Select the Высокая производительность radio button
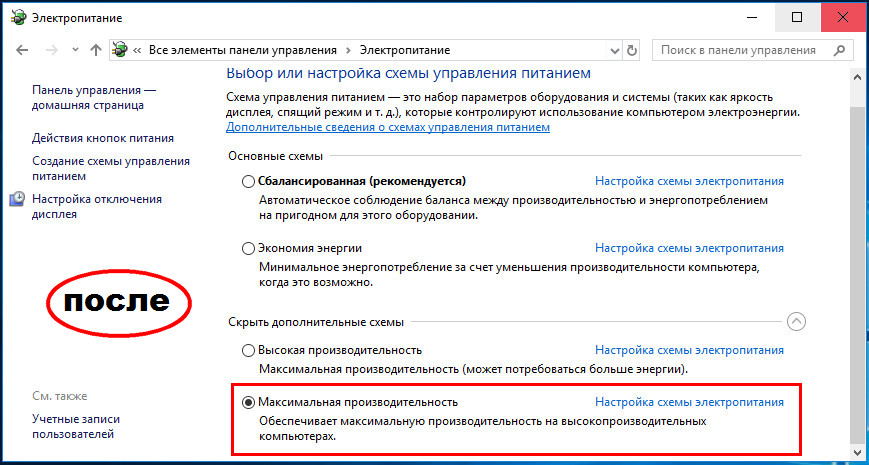869x465 pixels. pyautogui.click(x=248, y=351)
